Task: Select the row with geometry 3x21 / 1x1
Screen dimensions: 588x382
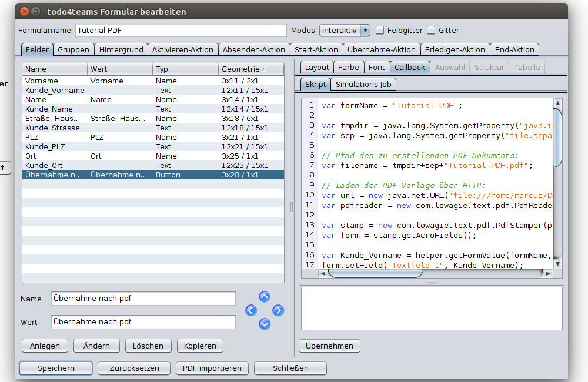Action: (x=153, y=137)
